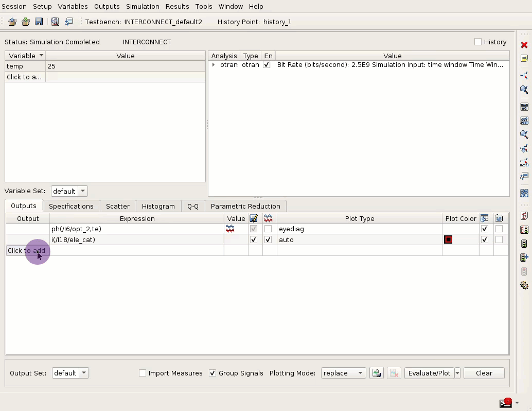Click the transistor with blue down arrow icon
The height and width of the screenshot is (411, 532).
[x=524, y=148]
